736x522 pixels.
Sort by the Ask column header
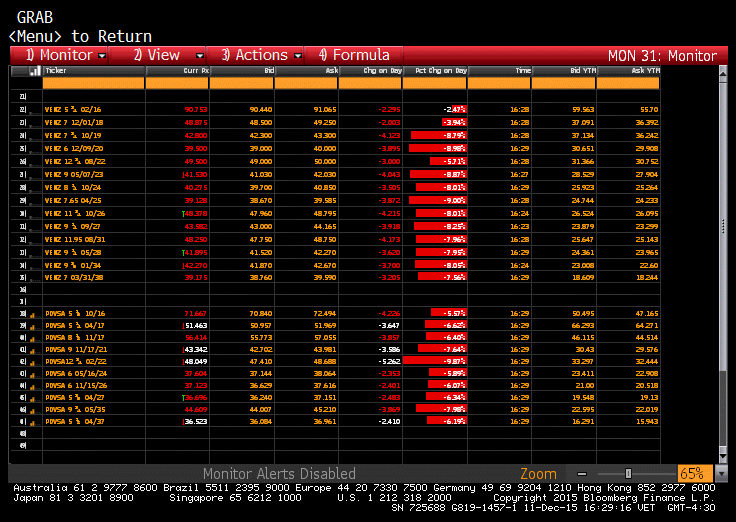(x=306, y=71)
